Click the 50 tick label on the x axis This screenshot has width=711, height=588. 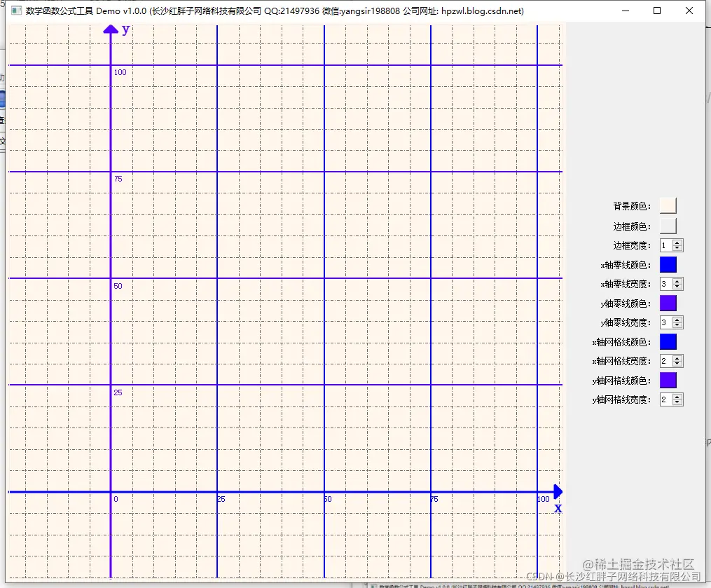pyautogui.click(x=328, y=499)
